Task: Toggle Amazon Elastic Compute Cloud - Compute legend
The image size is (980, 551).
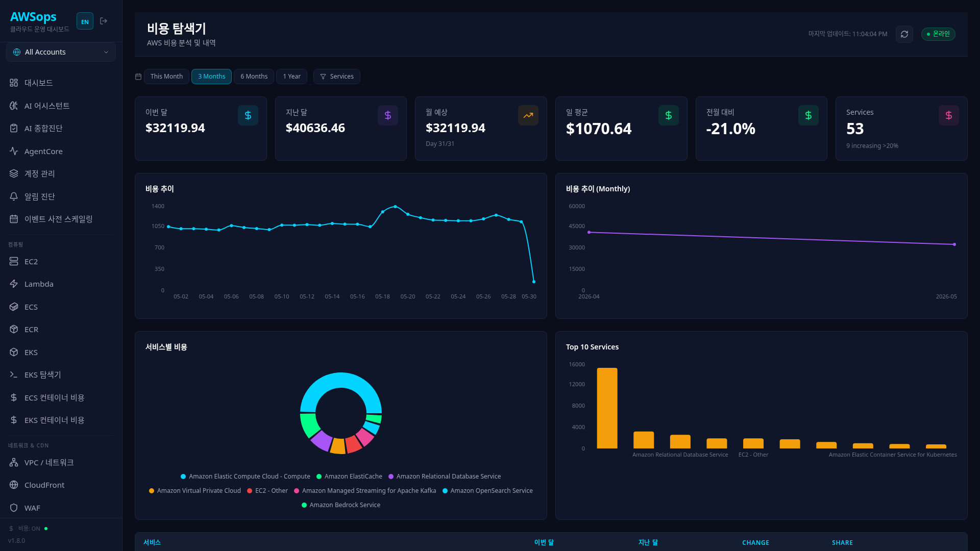Action: pos(246,477)
